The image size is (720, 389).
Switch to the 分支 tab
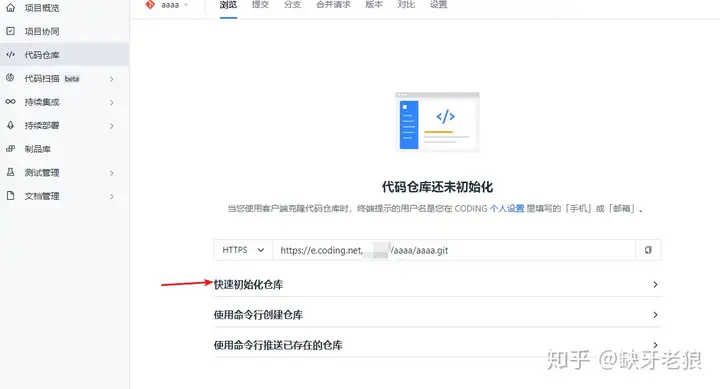[x=292, y=5]
